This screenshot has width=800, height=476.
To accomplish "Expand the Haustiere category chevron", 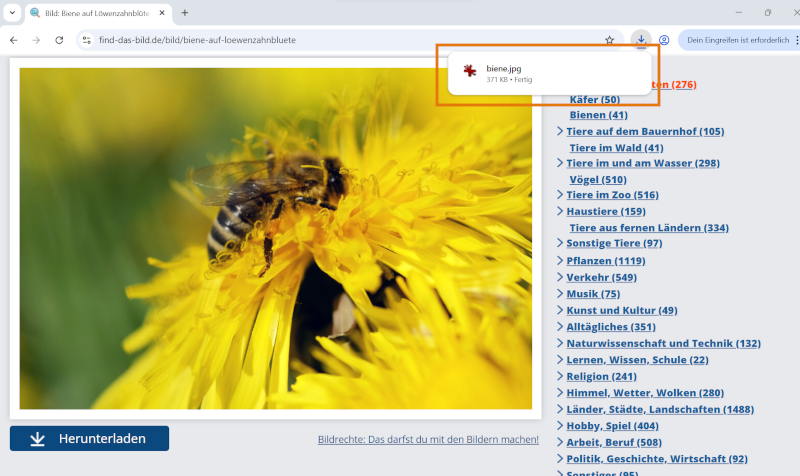I will 560,211.
